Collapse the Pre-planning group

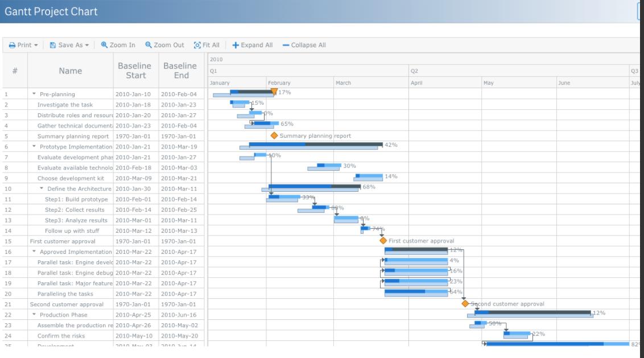[34, 94]
